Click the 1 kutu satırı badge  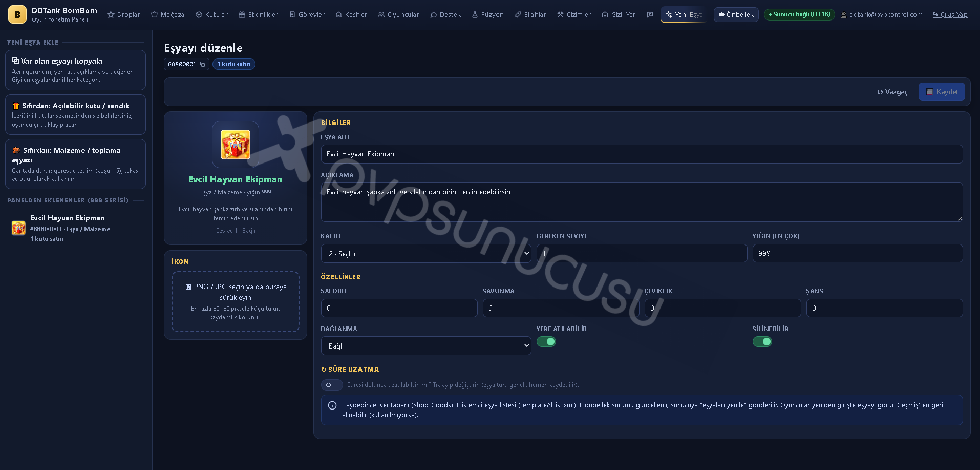point(234,64)
